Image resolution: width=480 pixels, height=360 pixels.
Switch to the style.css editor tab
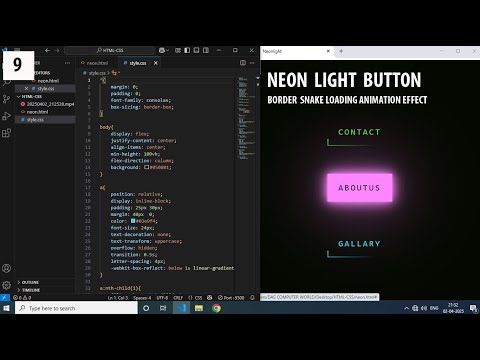click(x=138, y=63)
